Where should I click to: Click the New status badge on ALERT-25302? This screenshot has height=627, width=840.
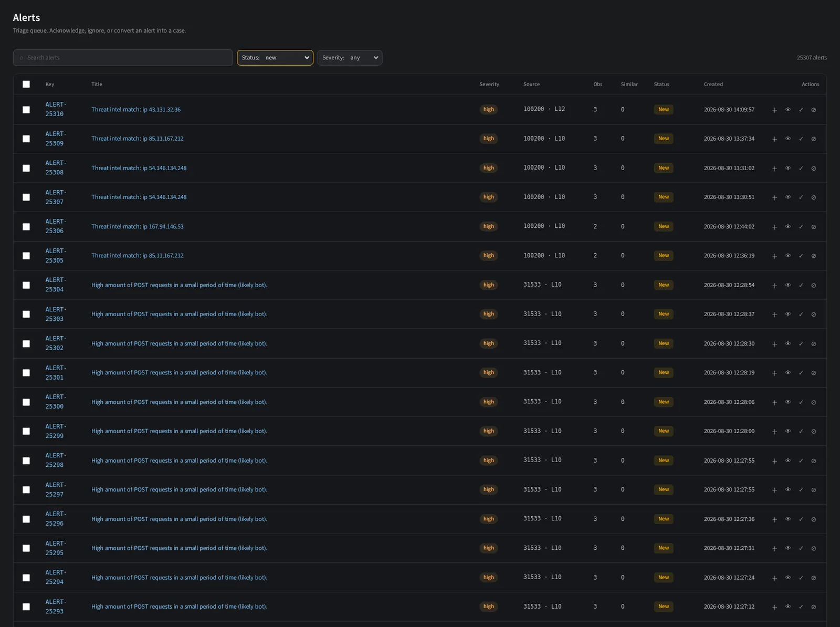(x=664, y=343)
